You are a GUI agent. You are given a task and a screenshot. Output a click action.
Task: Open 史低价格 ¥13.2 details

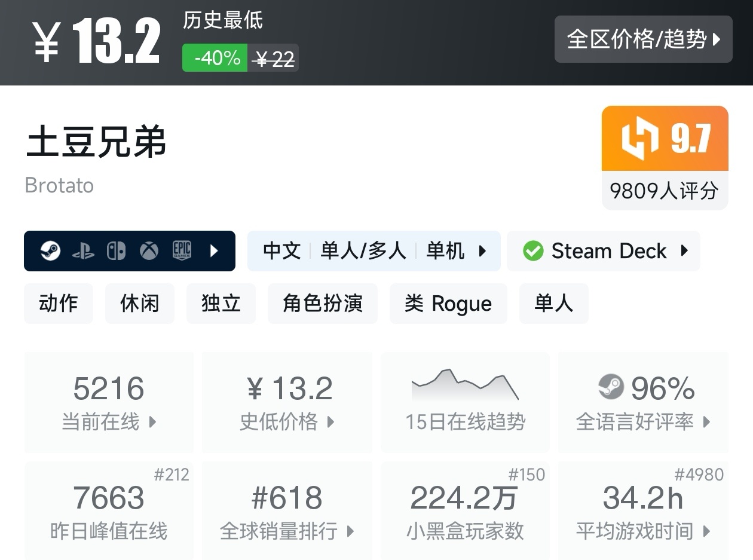tap(287, 402)
